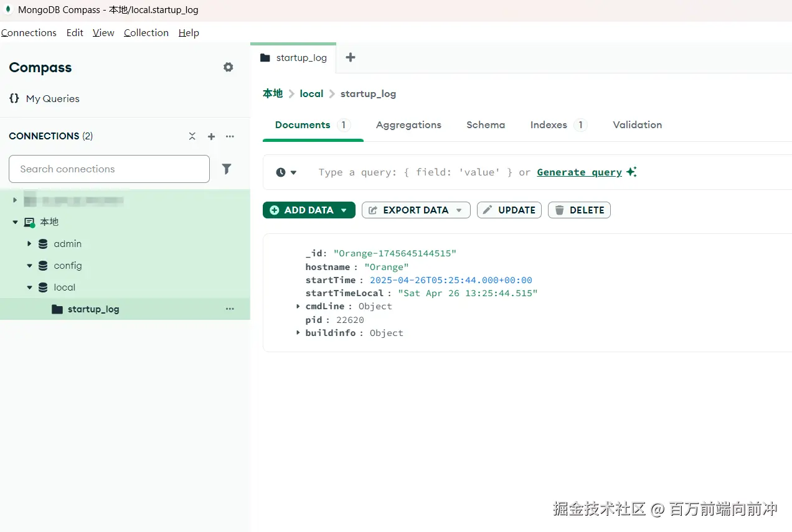
Task: Click the DELETE button
Action: [x=579, y=210]
